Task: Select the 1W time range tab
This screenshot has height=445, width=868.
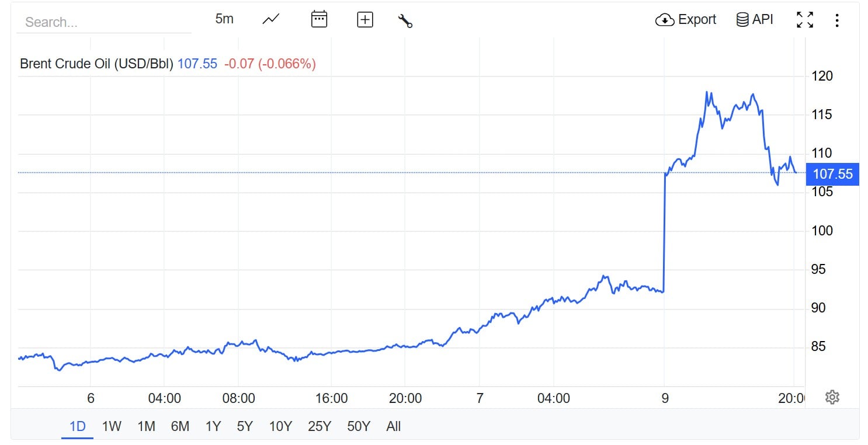Action: point(112,426)
